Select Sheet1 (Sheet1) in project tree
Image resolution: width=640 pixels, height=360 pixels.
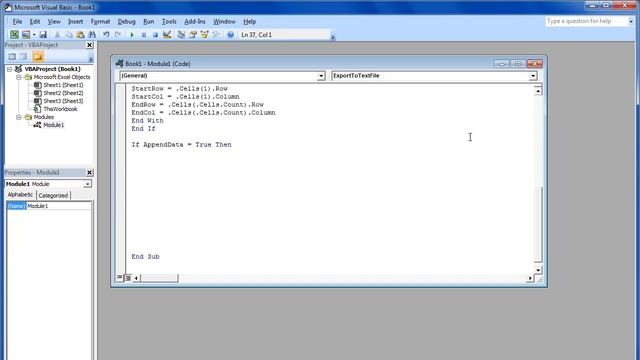[x=63, y=85]
